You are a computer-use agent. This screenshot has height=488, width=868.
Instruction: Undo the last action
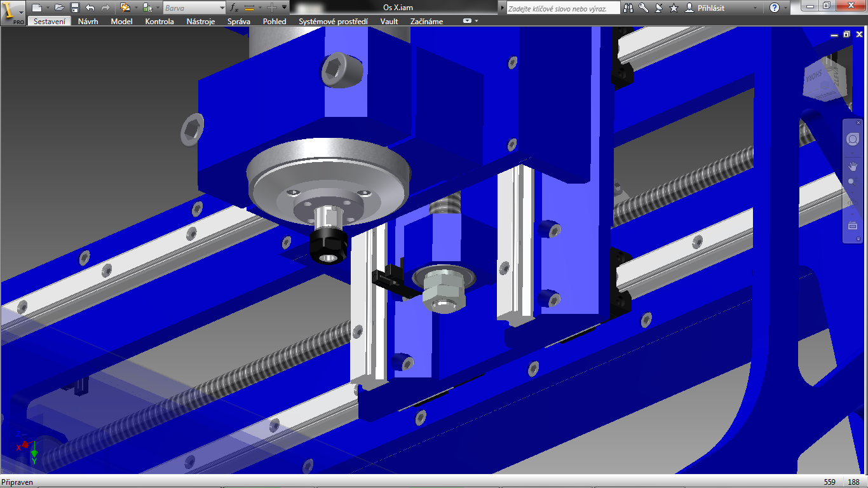coord(90,8)
